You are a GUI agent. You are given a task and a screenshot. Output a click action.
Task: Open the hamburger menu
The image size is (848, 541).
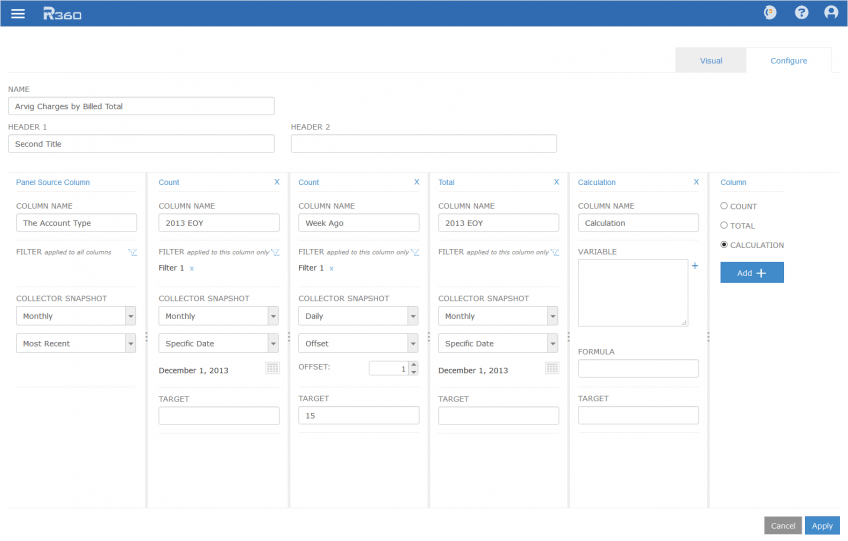18,14
